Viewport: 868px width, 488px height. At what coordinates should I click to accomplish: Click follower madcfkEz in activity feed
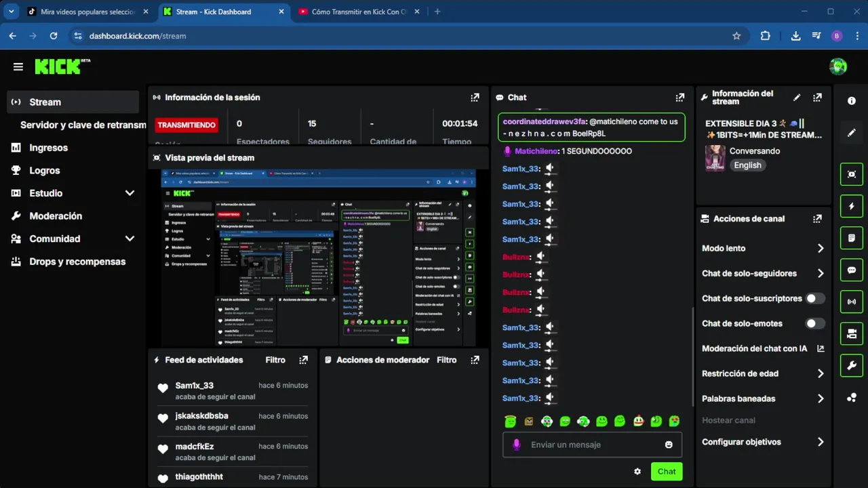pos(195,447)
